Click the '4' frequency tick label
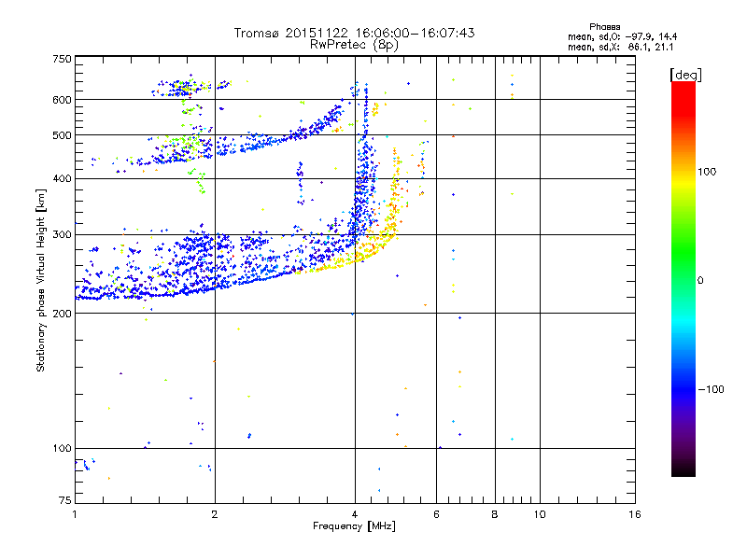The width and height of the screenshot is (747, 560). tap(355, 514)
